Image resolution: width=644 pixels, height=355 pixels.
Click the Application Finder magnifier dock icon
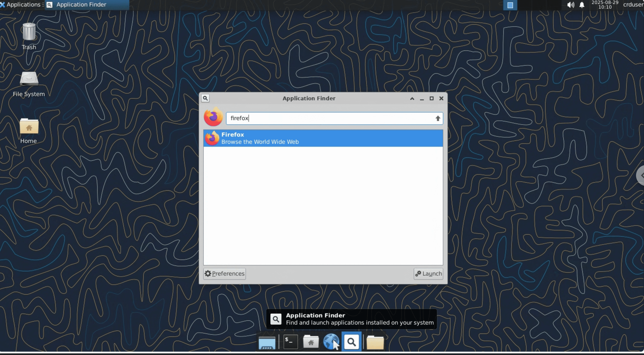click(351, 342)
